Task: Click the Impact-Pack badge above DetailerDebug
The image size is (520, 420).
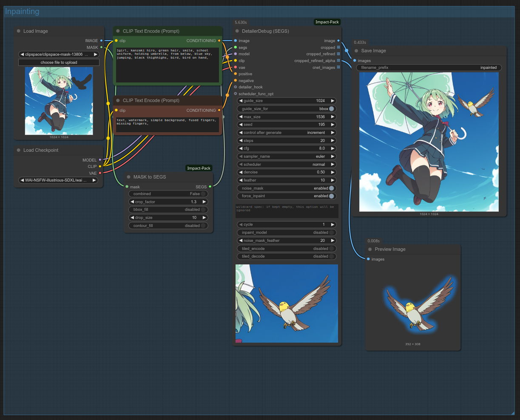Action: point(327,22)
